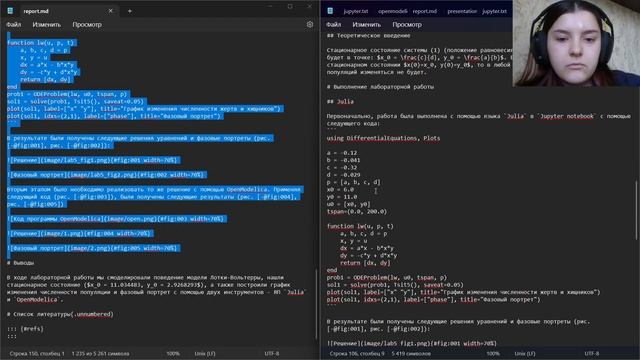Click '# Выполнение лабораторной работы' heading
The image size is (640, 360).
(x=380, y=87)
